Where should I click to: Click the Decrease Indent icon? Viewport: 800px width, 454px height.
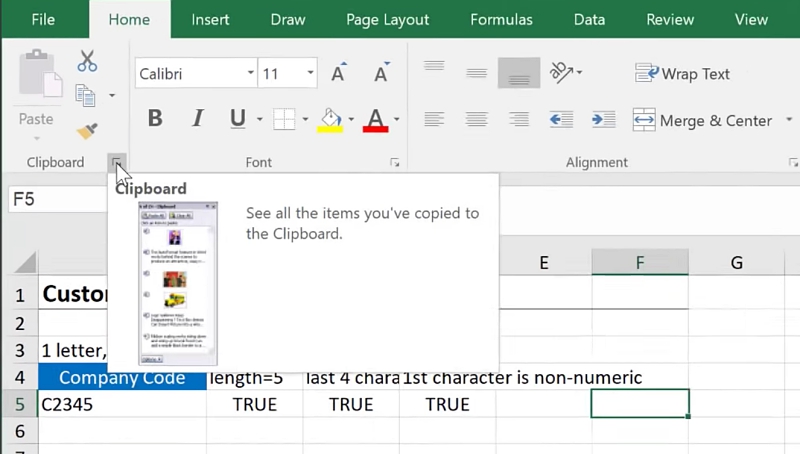pos(561,120)
